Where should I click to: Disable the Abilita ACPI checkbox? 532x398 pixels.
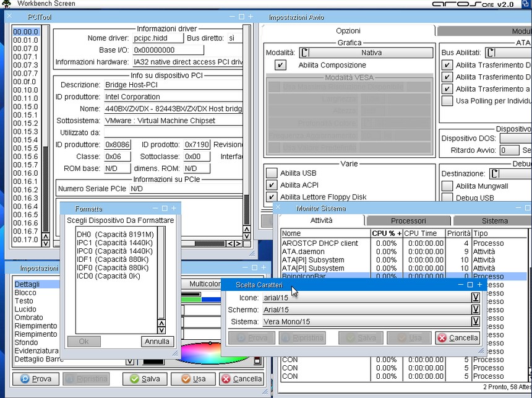(272, 185)
